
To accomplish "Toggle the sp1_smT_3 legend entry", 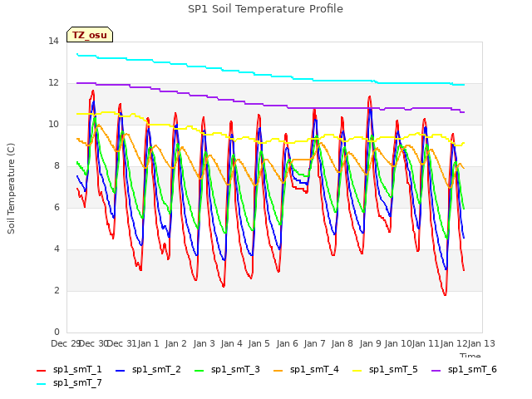I will [x=227, y=369].
